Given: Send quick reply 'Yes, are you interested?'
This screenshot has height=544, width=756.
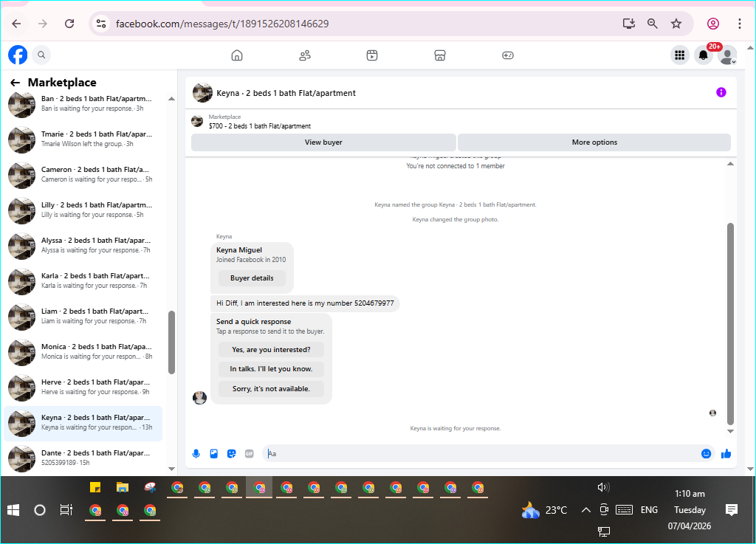Looking at the screenshot, I should [x=271, y=350].
